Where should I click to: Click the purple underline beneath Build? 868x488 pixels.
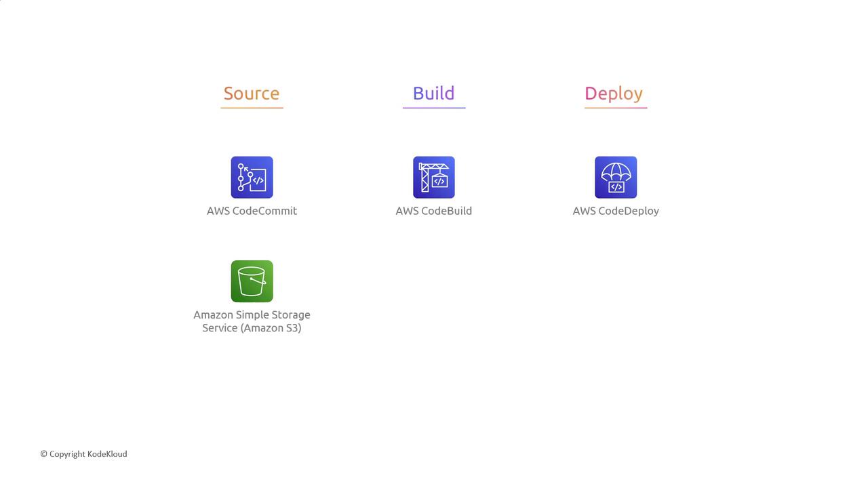pos(434,107)
